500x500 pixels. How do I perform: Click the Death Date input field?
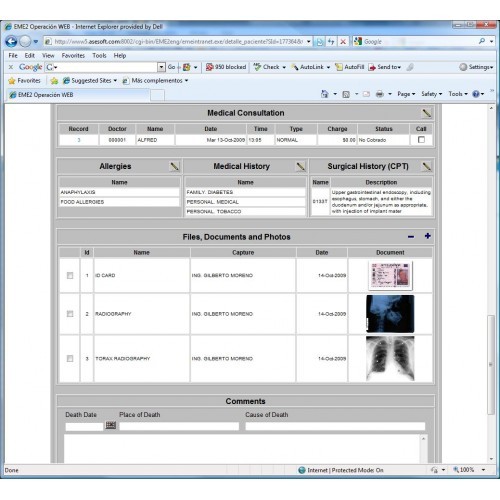coord(84,426)
